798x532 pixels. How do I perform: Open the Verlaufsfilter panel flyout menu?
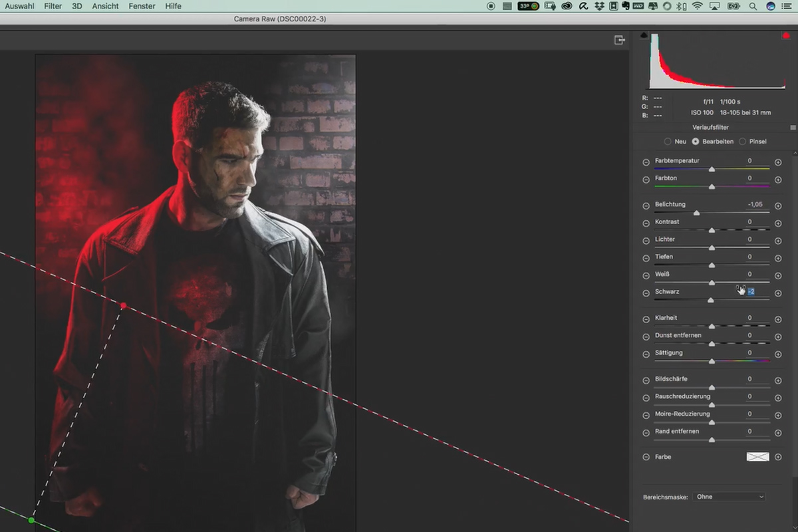pyautogui.click(x=793, y=127)
